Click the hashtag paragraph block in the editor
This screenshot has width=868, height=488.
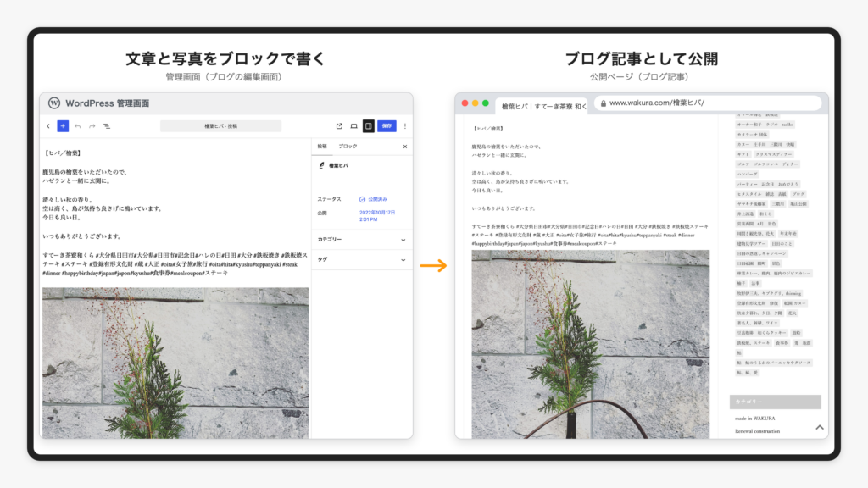pos(175,264)
